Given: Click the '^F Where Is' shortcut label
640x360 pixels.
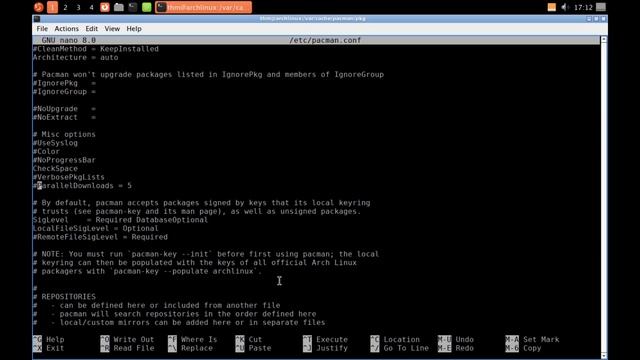Looking at the screenshot, I should pyautogui.click(x=193, y=340).
